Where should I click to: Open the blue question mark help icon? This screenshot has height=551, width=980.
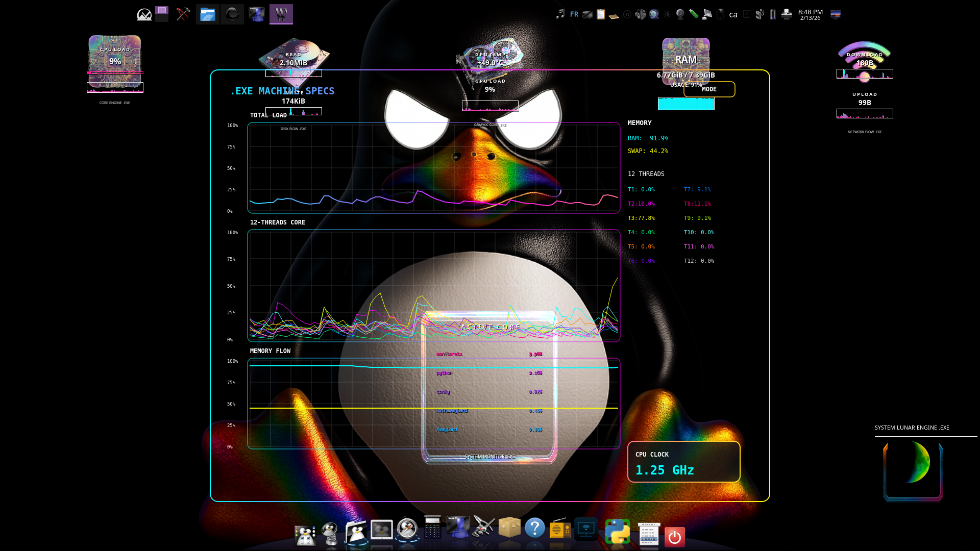click(x=534, y=528)
